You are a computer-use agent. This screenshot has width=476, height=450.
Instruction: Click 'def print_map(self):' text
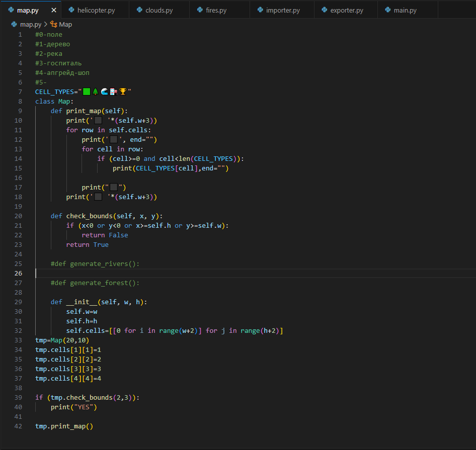click(x=89, y=111)
